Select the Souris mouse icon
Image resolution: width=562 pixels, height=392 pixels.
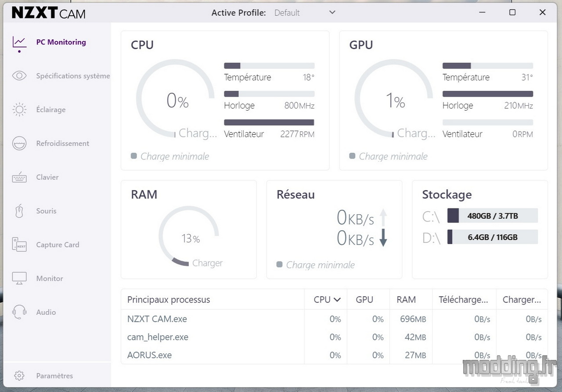tap(19, 211)
